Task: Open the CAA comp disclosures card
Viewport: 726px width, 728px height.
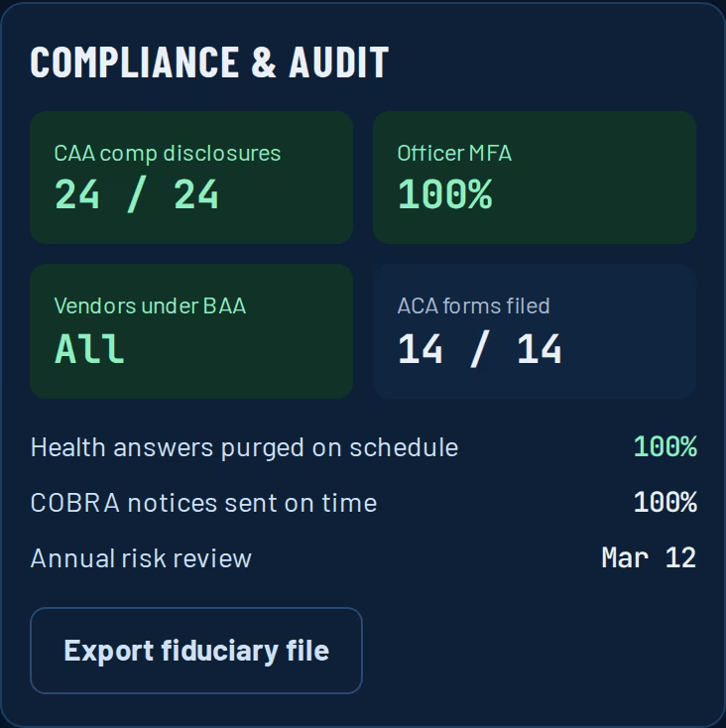Action: coord(191,178)
